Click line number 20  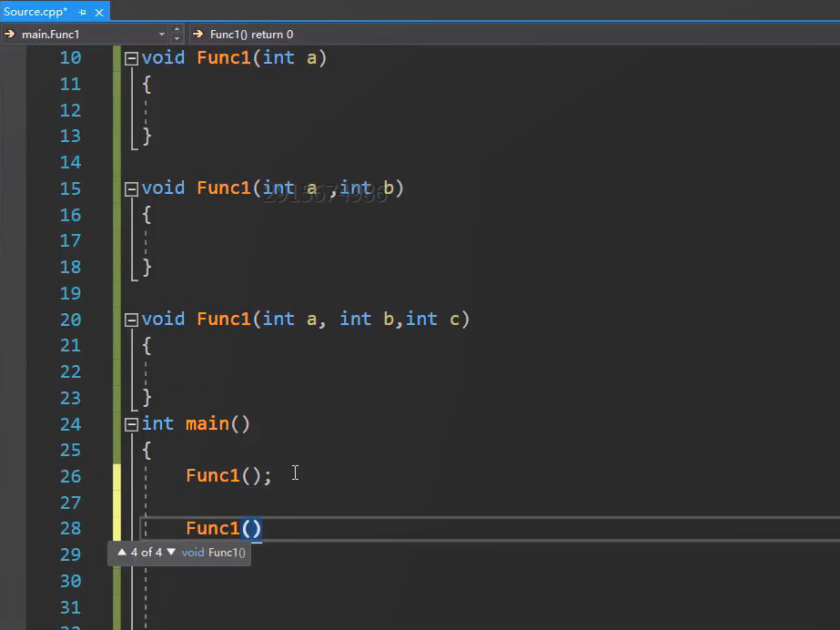(70, 320)
